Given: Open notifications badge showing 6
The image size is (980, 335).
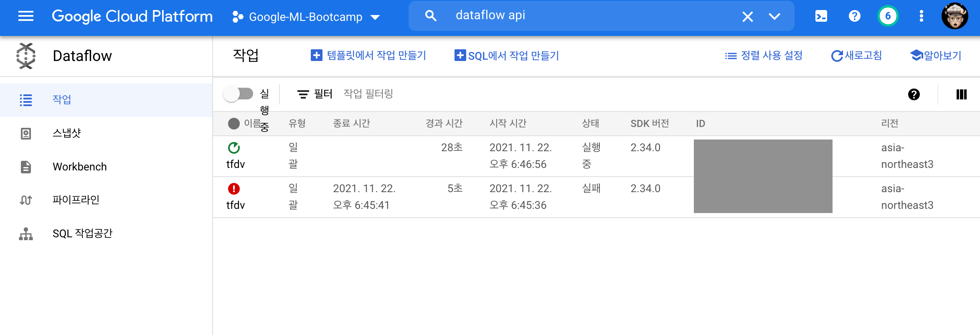Looking at the screenshot, I should pyautogui.click(x=888, y=16).
